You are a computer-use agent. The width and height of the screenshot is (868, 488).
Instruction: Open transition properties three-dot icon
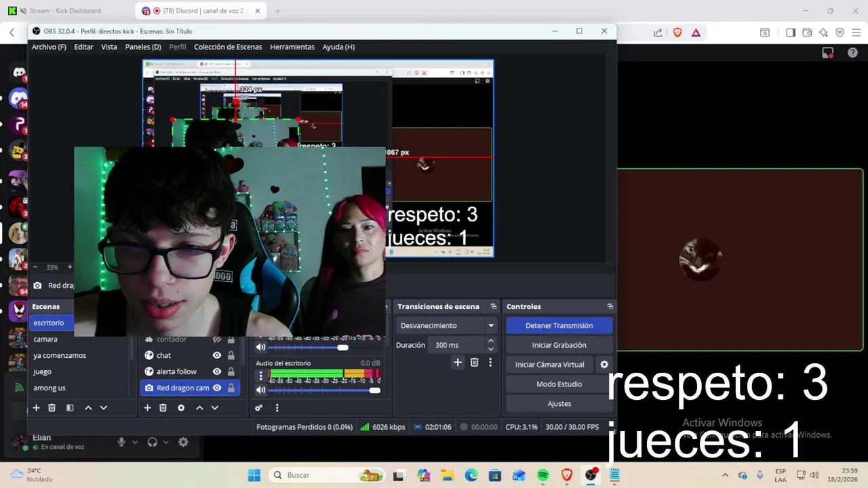click(x=490, y=363)
